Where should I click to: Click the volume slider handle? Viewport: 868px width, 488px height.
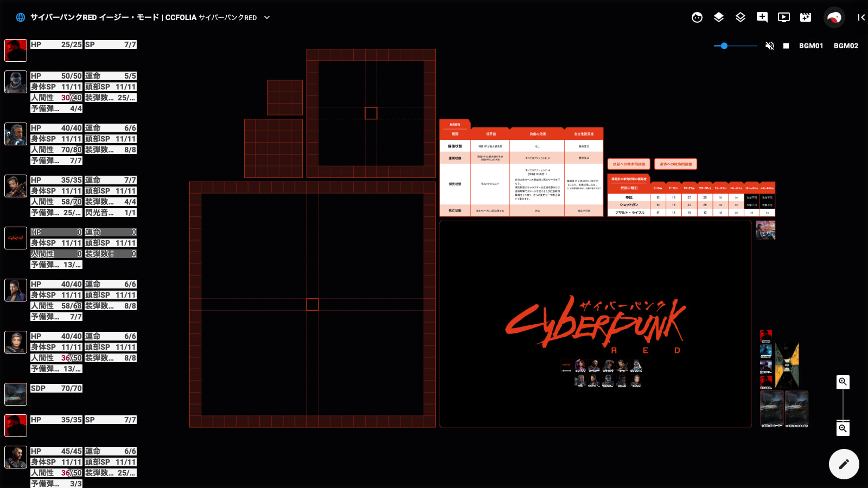point(724,46)
